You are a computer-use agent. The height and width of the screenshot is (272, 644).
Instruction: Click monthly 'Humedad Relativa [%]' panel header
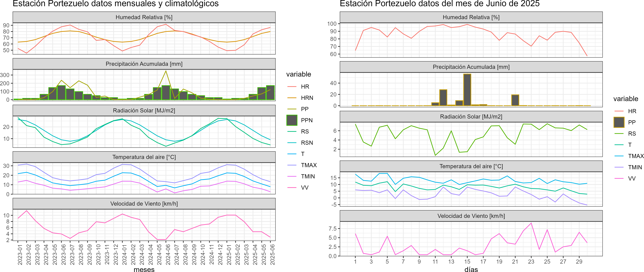144,17
